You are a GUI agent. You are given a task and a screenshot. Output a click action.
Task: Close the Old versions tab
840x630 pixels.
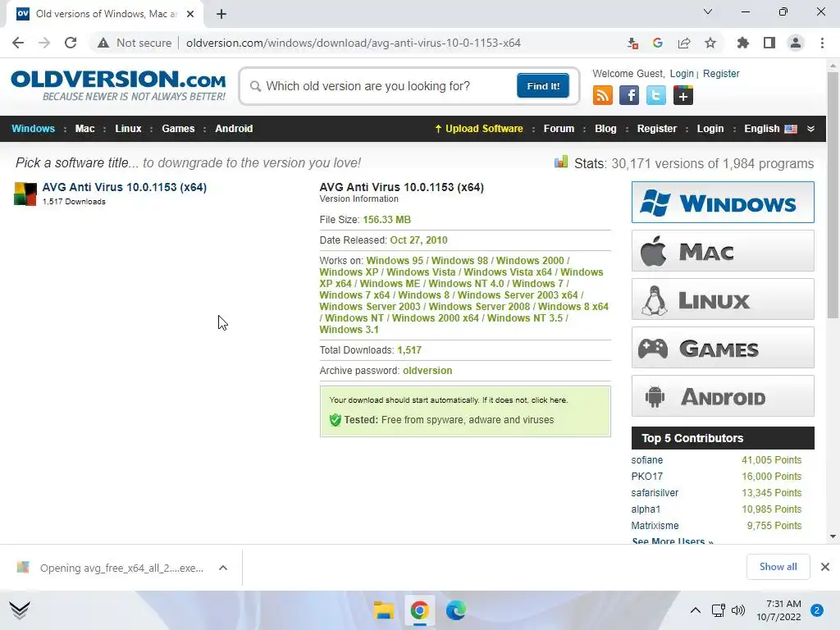[190, 14]
